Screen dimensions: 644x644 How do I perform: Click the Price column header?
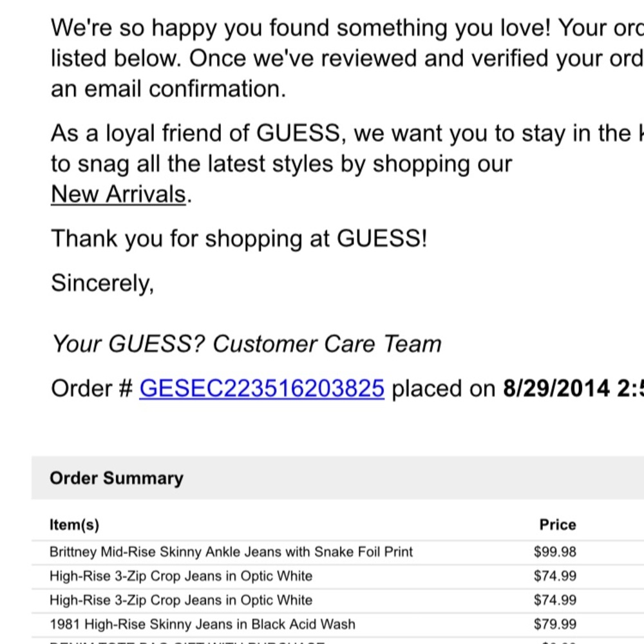tap(557, 525)
